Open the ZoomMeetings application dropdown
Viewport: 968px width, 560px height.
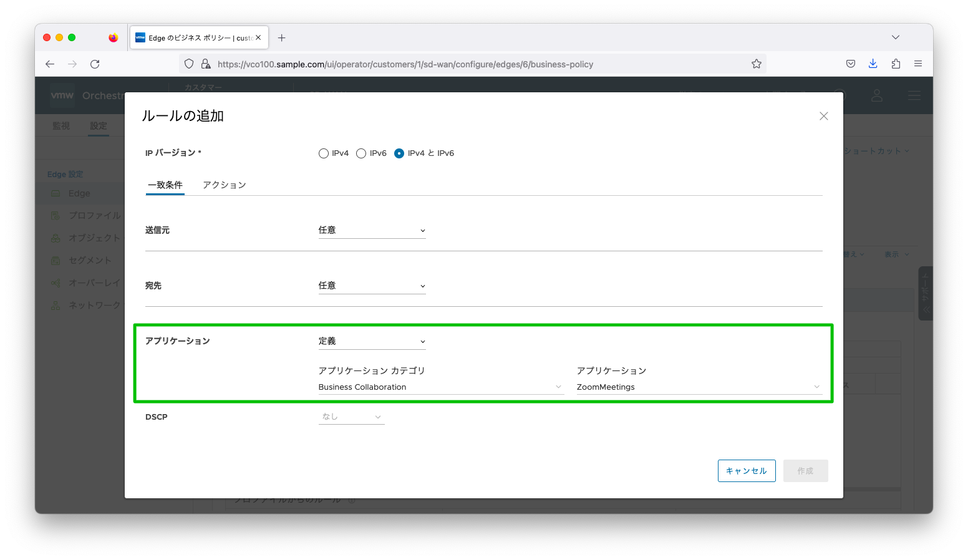click(699, 387)
